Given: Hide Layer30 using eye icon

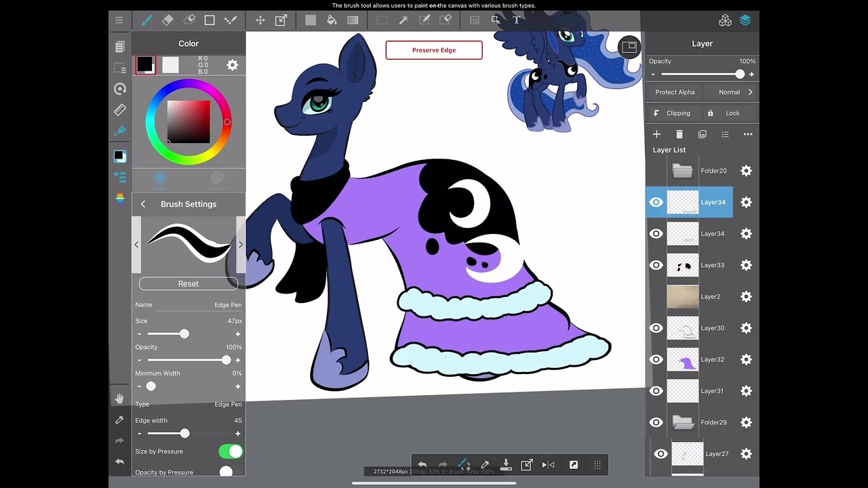Looking at the screenshot, I should coord(656,328).
